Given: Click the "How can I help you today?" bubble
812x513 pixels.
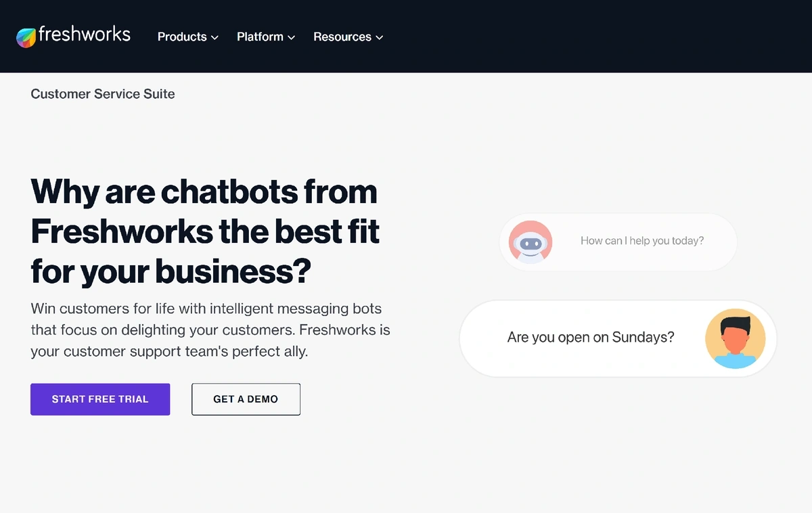Looking at the screenshot, I should pos(618,242).
